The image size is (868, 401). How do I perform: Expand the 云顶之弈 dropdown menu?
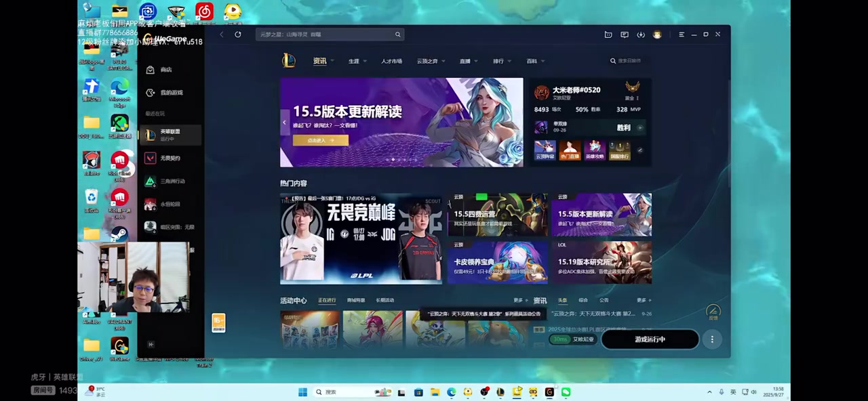pyautogui.click(x=431, y=62)
